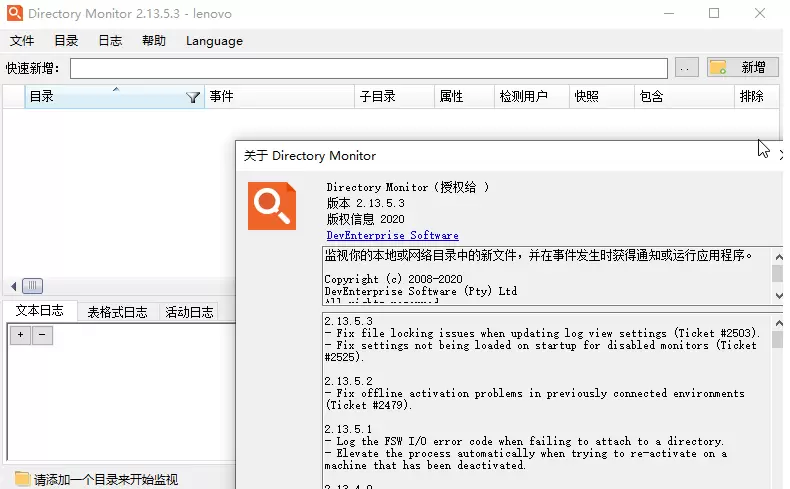Image resolution: width=790 pixels, height=489 pixels.
Task: Open the 帮助 menu
Action: pos(154,41)
